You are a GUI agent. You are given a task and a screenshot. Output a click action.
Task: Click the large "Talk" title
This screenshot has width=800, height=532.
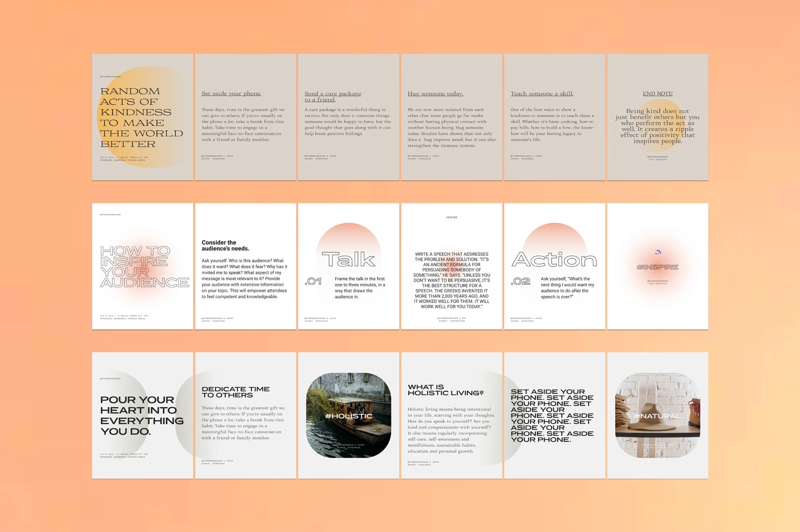tap(348, 259)
